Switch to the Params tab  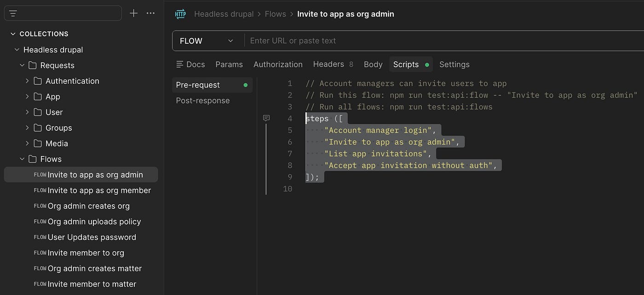click(x=229, y=64)
